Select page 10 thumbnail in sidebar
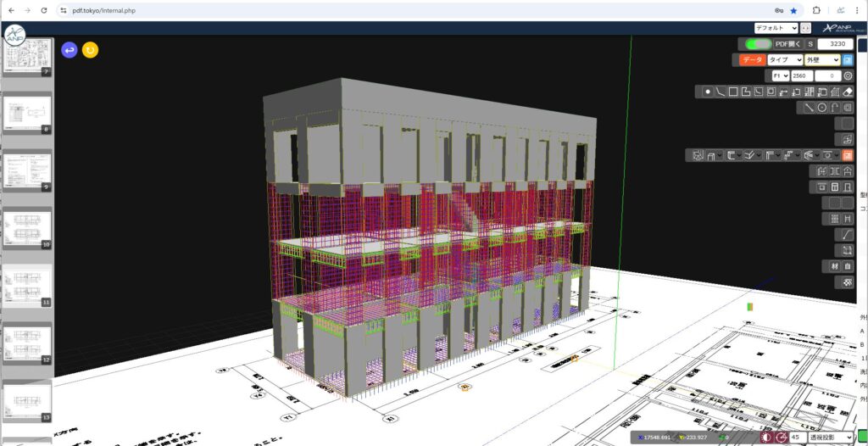This screenshot has height=446, width=868. [27, 229]
